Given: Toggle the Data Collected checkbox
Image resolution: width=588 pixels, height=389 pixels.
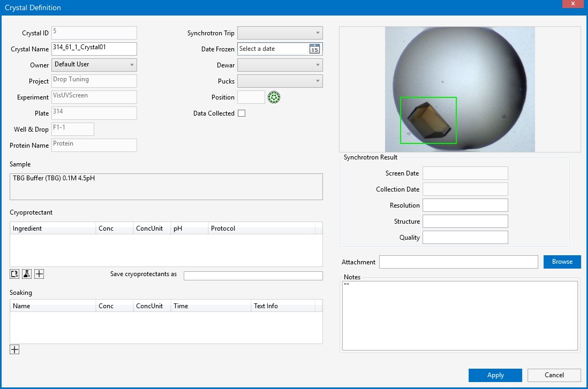Looking at the screenshot, I should tap(242, 113).
